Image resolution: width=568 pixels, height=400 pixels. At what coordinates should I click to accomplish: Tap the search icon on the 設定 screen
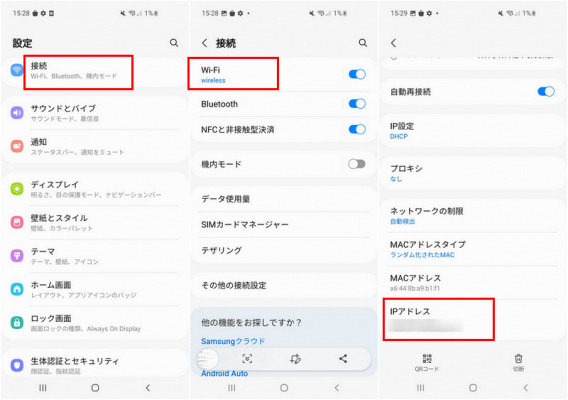coord(174,43)
